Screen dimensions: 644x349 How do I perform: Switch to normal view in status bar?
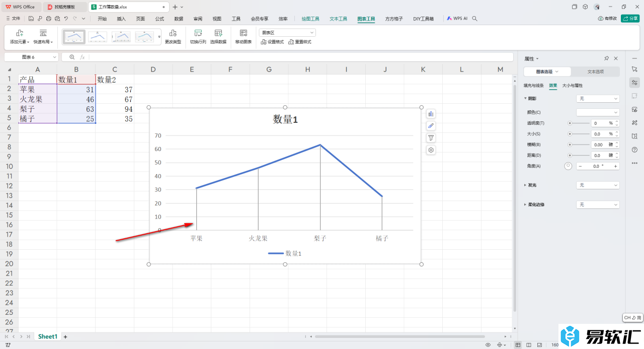tap(518, 345)
